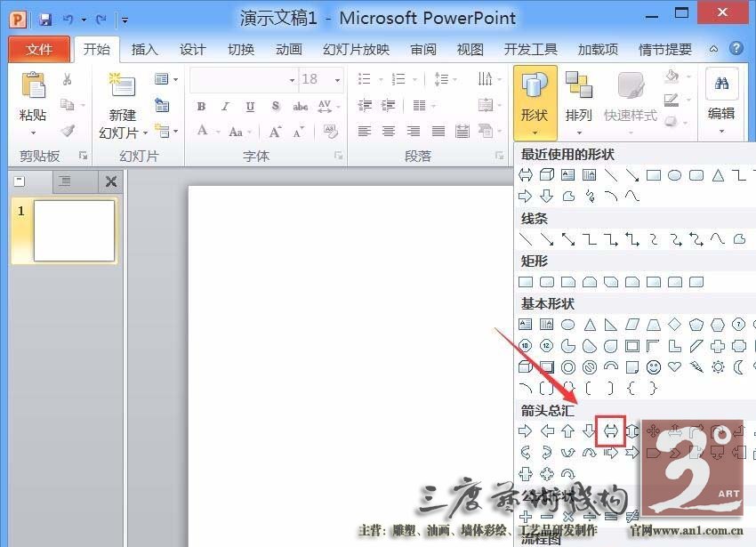
Task: Open the Arrange (排列) menu
Action: 578,103
